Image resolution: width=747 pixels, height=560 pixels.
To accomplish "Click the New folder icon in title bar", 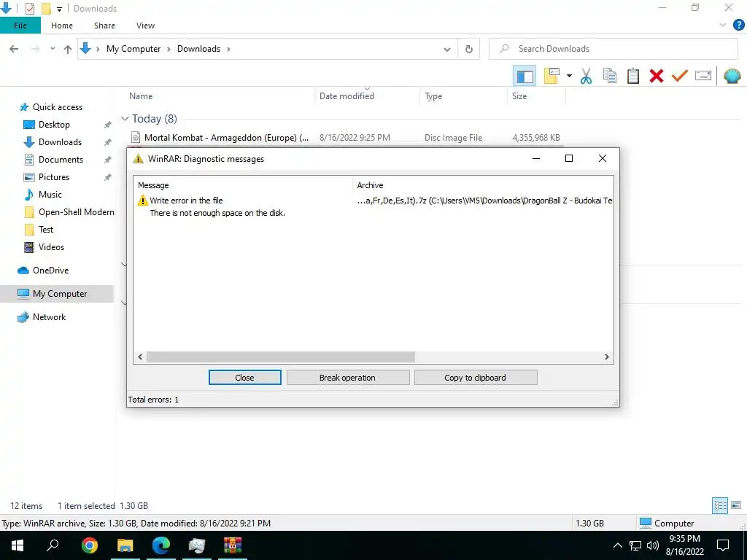I will coord(46,9).
